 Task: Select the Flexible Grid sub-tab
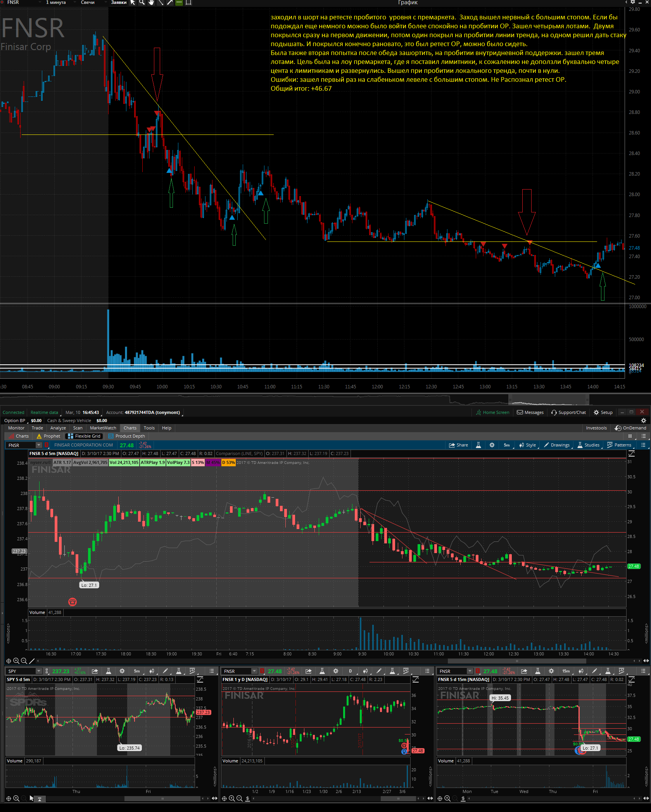pos(84,436)
